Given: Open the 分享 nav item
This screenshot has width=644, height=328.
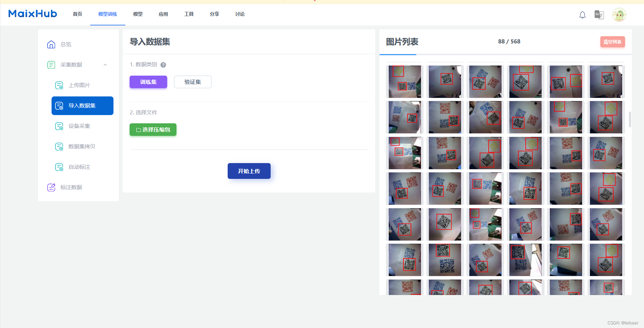Looking at the screenshot, I should [214, 14].
